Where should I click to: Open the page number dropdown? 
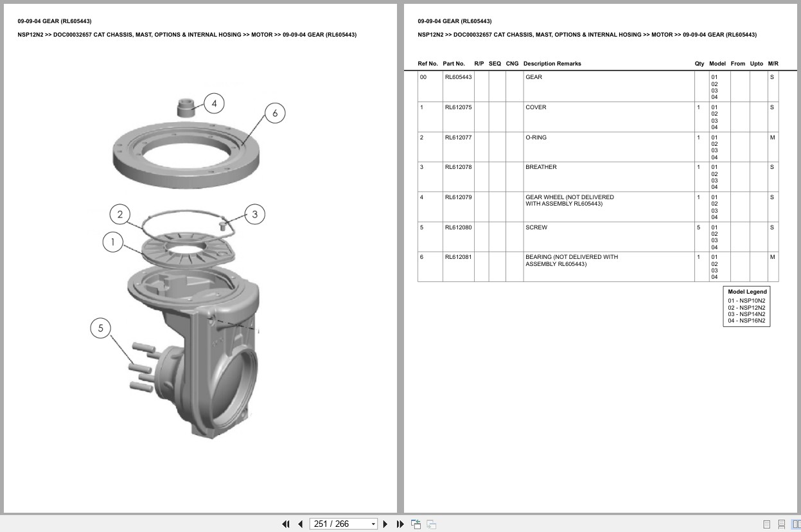point(373,524)
